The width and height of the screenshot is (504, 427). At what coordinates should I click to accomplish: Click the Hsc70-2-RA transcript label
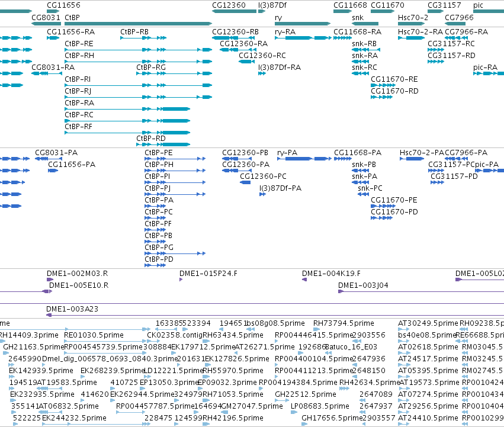(420, 32)
